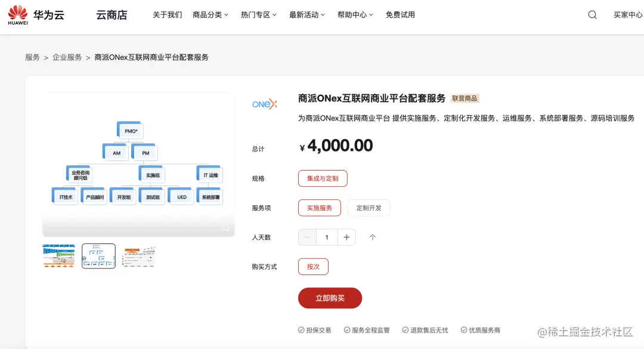
Task: Click the 优质服务商 checkmark icon
Action: [x=464, y=329]
